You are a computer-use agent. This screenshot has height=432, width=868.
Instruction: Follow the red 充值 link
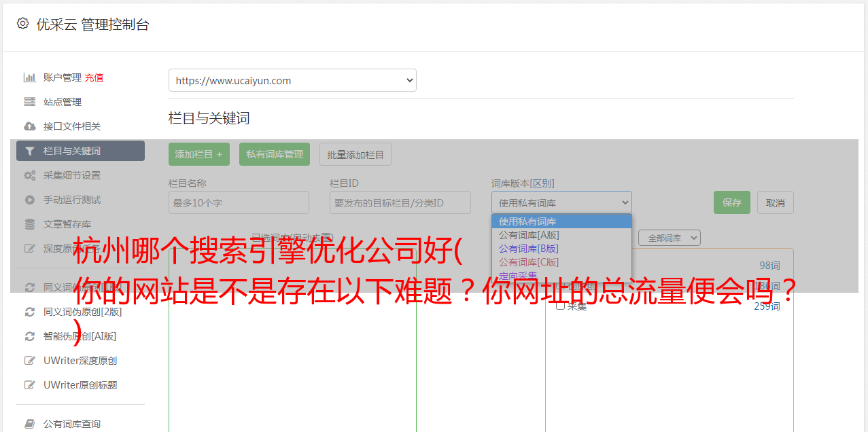[94, 77]
